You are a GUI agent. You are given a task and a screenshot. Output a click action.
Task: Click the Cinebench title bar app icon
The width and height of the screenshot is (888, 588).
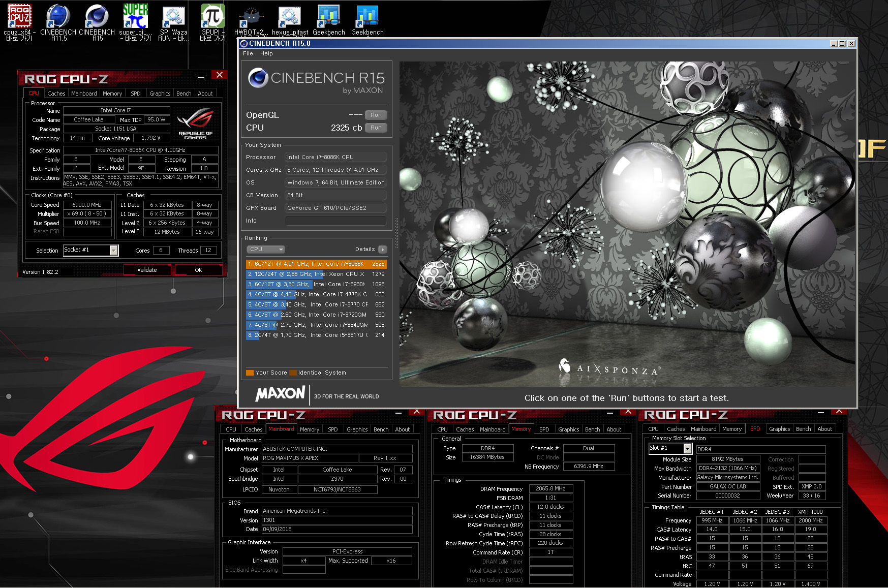click(x=244, y=44)
